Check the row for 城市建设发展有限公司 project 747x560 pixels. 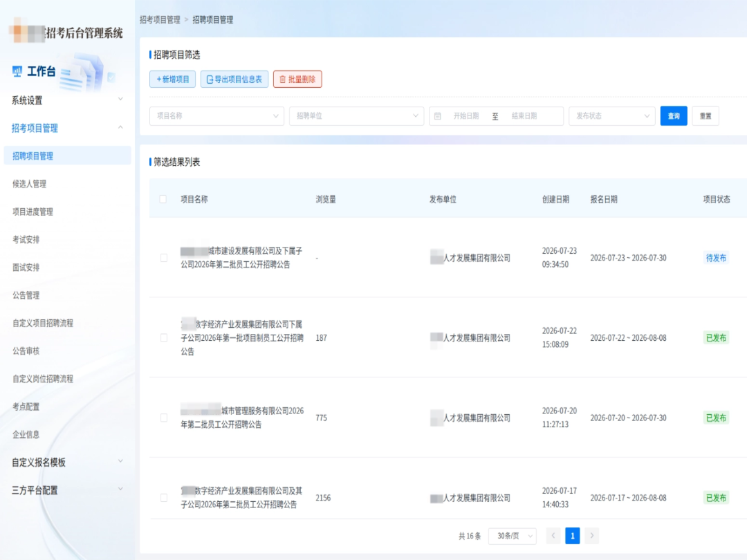[164, 258]
